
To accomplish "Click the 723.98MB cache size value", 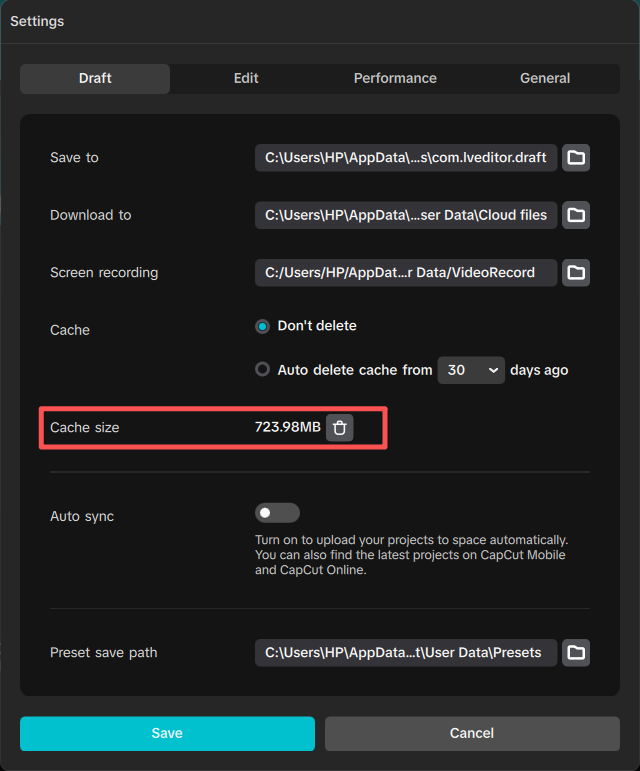I will click(288, 428).
